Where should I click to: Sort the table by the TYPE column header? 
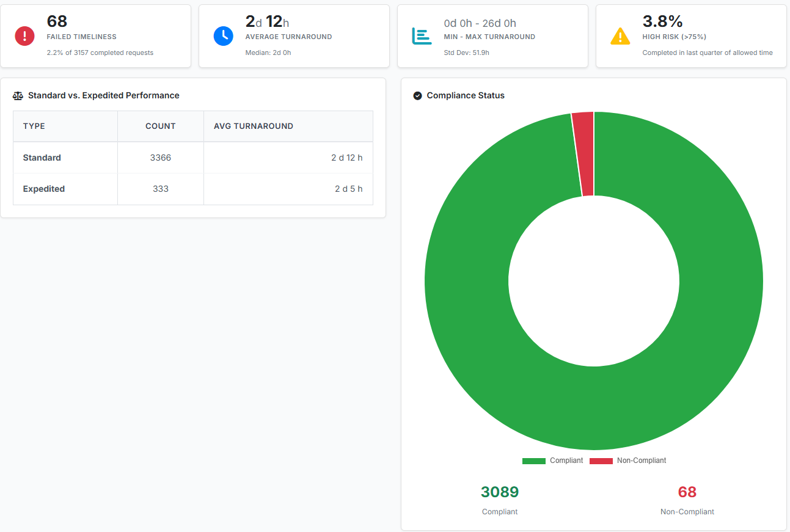(34, 126)
